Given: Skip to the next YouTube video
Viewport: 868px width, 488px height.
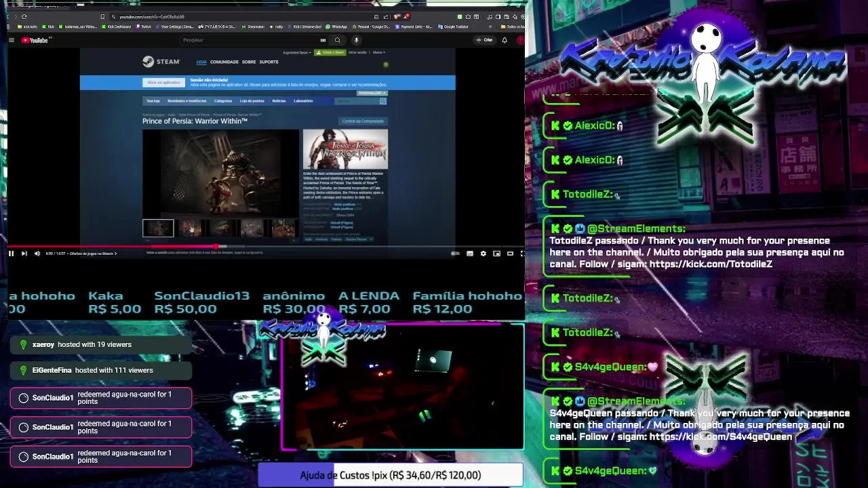Looking at the screenshot, I should tap(24, 253).
